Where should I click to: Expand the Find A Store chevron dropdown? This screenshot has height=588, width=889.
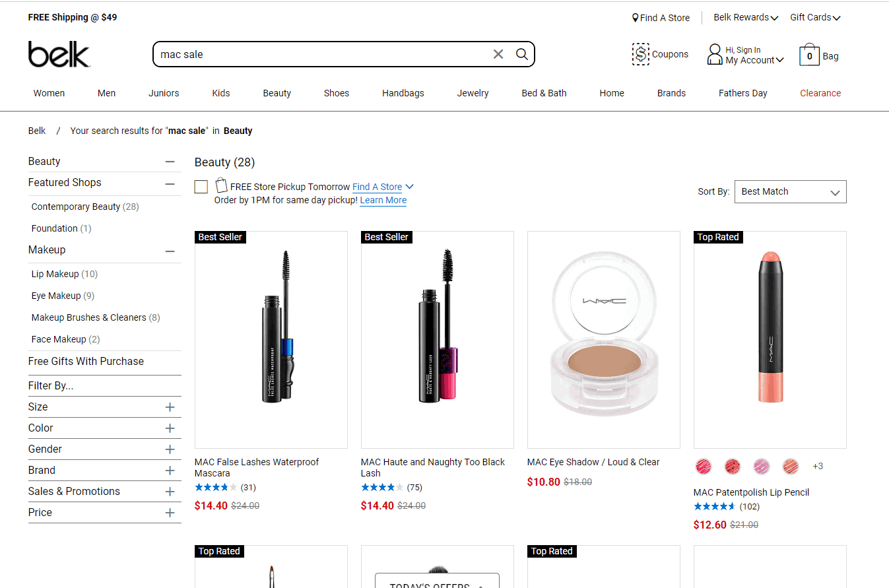click(x=409, y=187)
